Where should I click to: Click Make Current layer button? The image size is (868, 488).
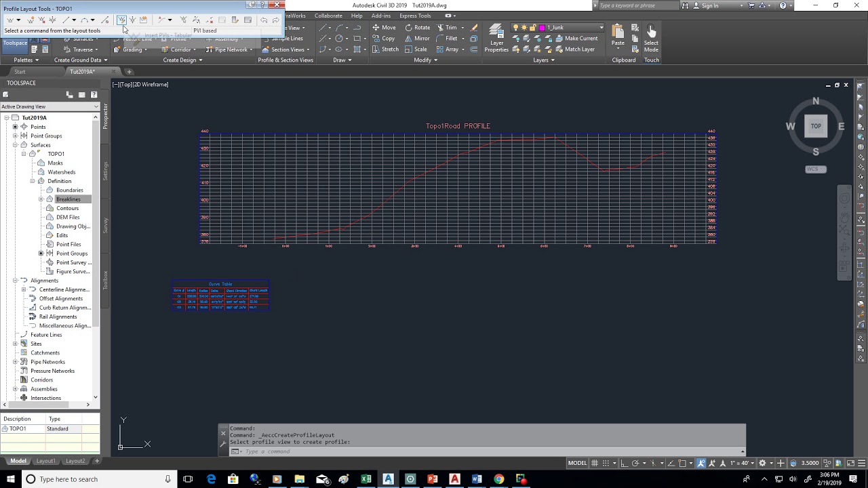click(x=576, y=39)
